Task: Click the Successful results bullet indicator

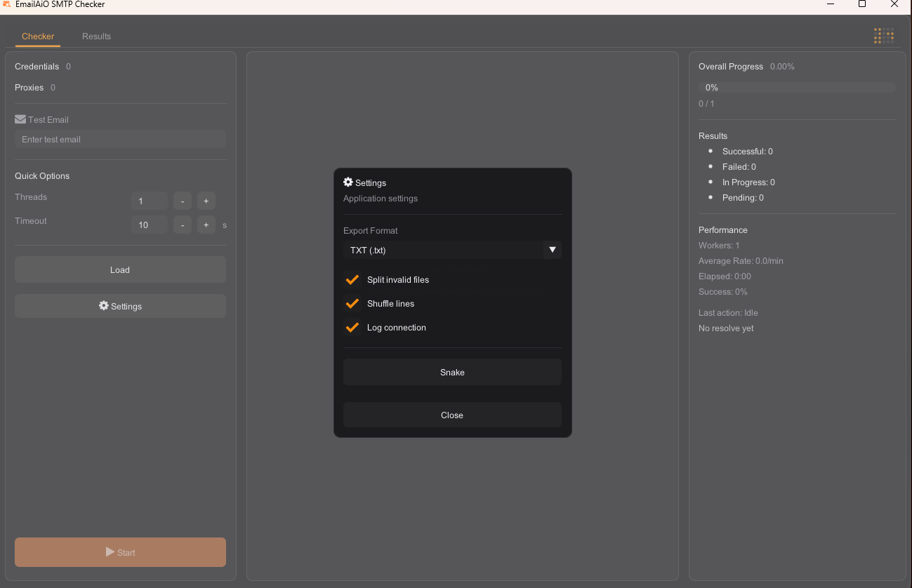Action: [709, 151]
